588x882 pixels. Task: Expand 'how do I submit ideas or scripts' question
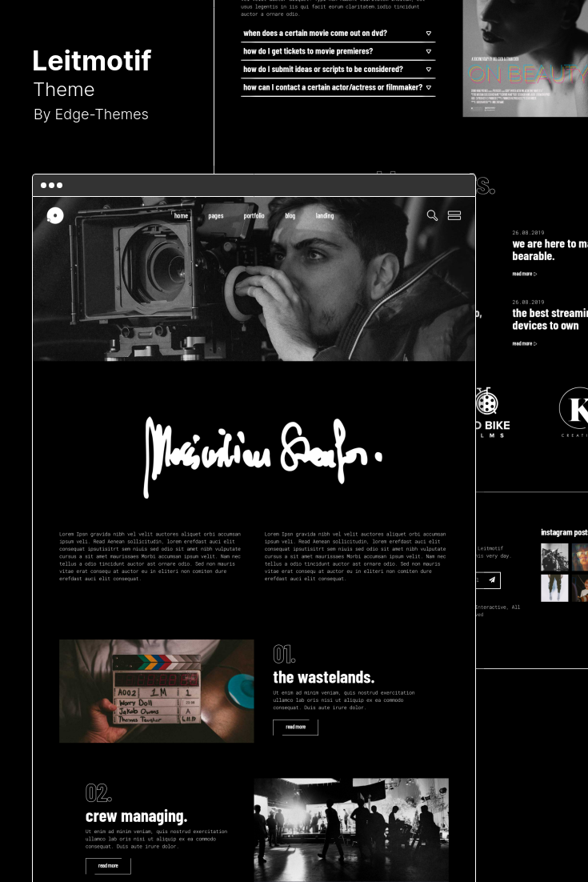coord(338,70)
